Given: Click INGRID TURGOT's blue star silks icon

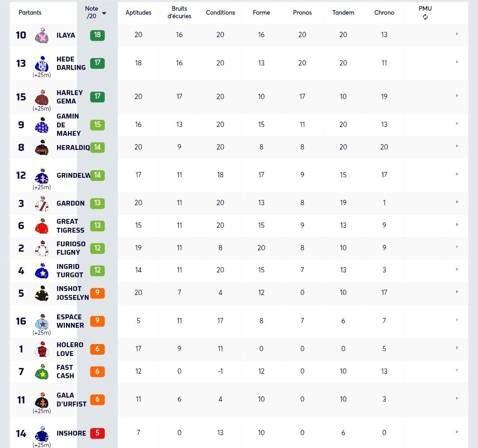Looking at the screenshot, I should 42,271.
